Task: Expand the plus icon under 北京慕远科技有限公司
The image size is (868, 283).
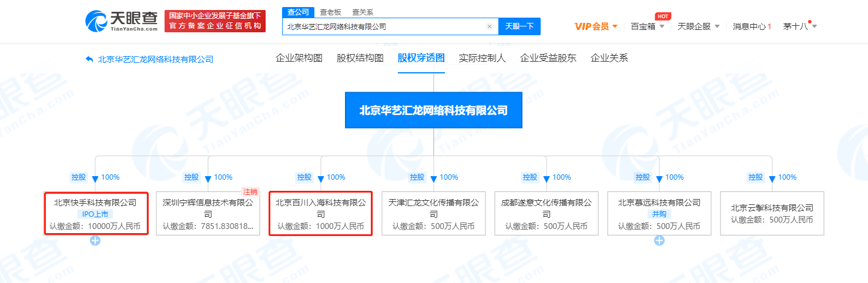Action: [659, 241]
